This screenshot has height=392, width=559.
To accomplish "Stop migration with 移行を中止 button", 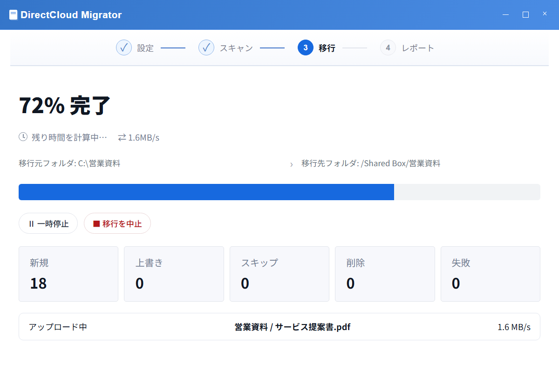I will (117, 223).
